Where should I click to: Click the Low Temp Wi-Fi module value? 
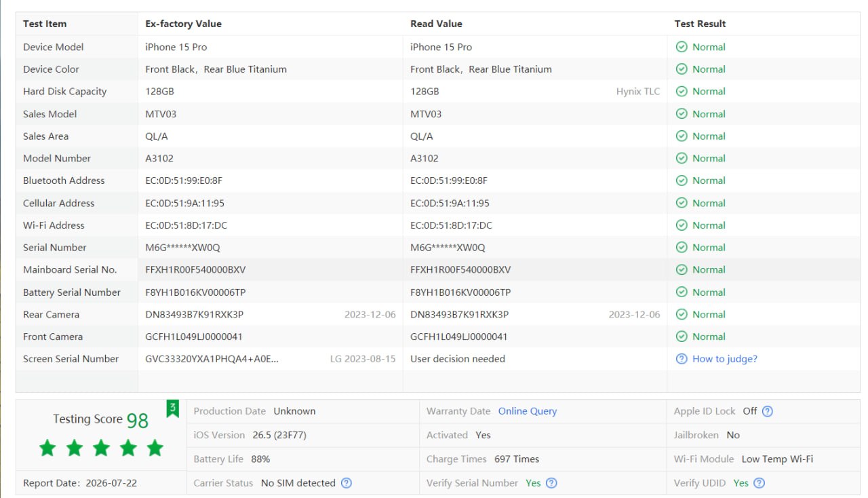click(777, 459)
